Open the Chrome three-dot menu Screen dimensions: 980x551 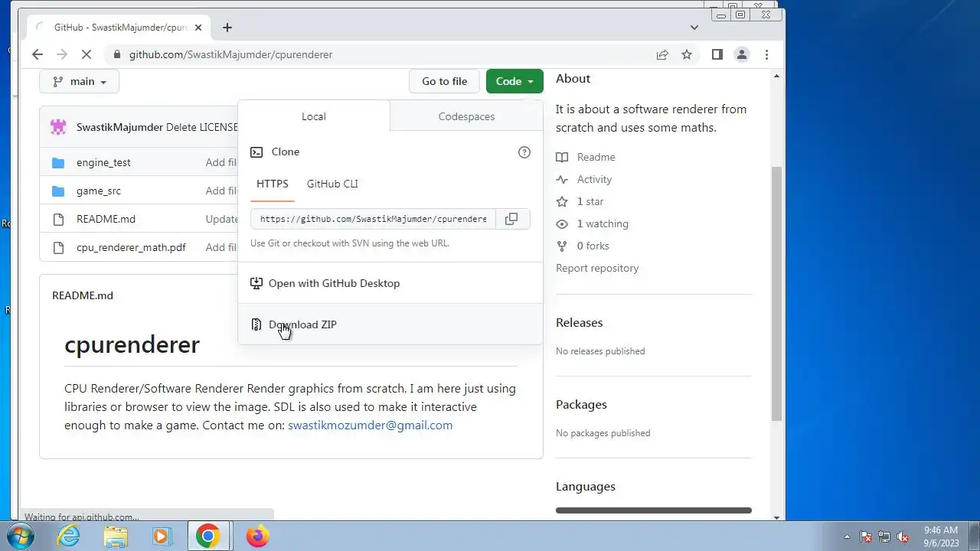click(x=766, y=54)
